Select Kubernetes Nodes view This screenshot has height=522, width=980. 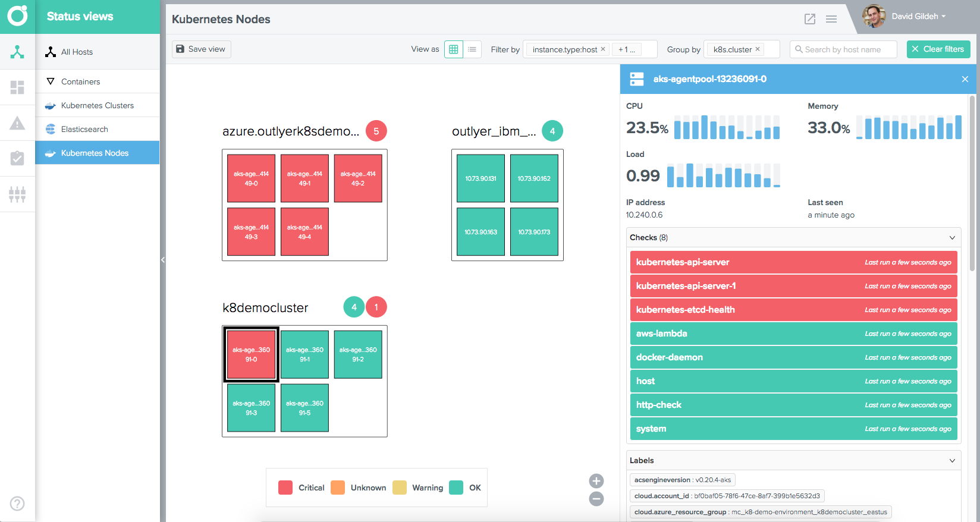(x=98, y=153)
